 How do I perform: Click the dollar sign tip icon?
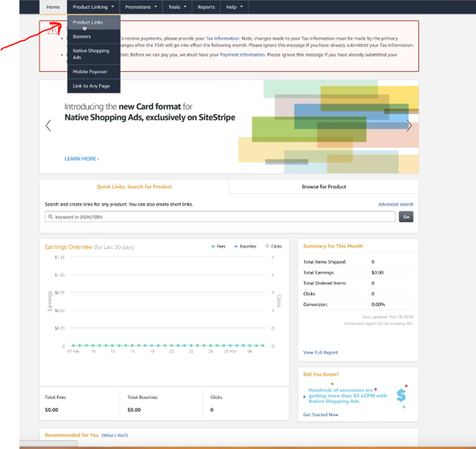(402, 396)
